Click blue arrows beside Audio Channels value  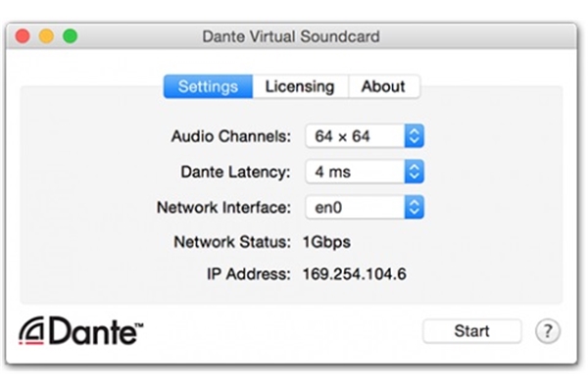pyautogui.click(x=414, y=136)
